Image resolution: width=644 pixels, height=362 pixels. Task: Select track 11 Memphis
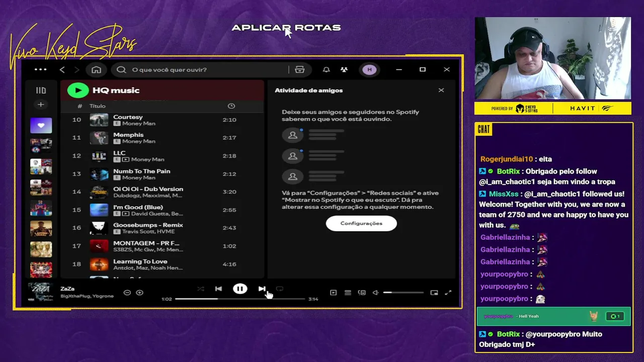click(162, 138)
